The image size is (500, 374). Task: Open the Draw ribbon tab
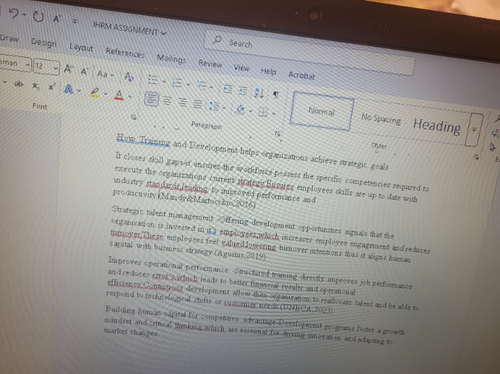click(x=9, y=38)
